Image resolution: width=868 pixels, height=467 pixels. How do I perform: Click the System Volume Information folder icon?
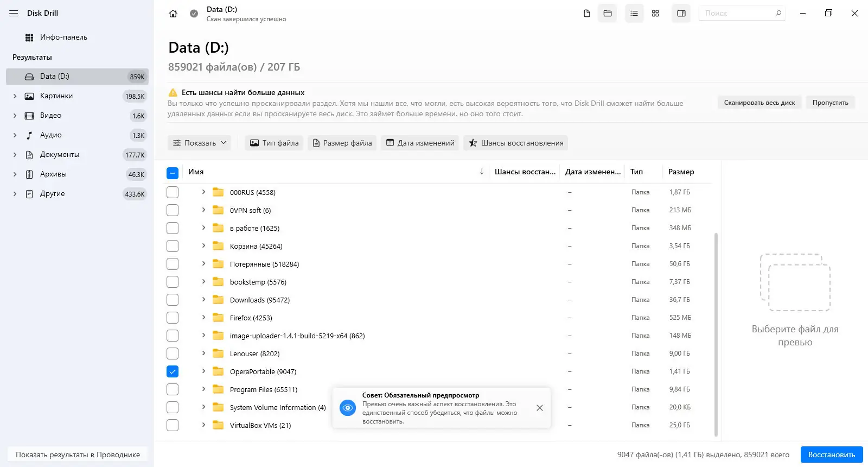coord(218,407)
